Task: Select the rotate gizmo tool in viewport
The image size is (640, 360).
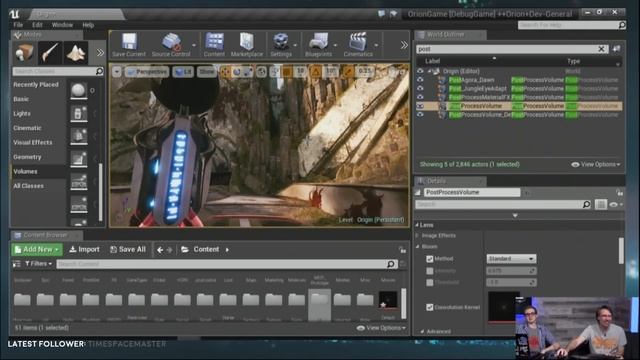Action: coord(237,72)
